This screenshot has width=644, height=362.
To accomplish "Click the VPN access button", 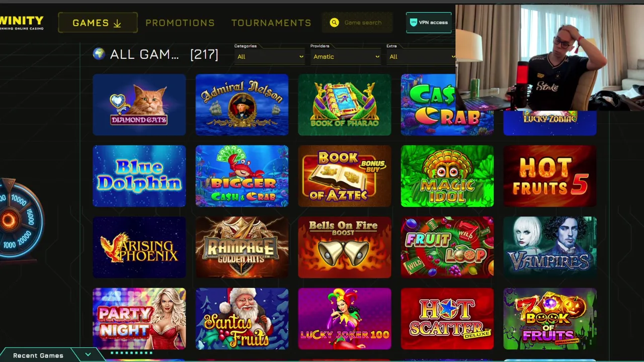I will (429, 23).
